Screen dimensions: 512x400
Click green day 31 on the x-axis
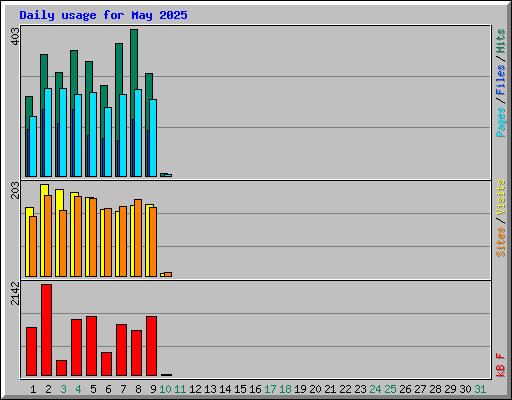[480, 389]
